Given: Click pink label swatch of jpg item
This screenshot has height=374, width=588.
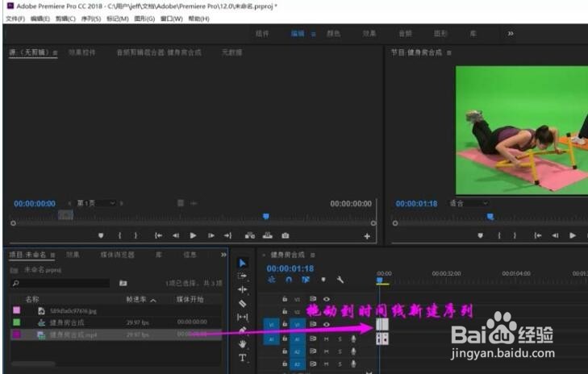Looking at the screenshot, I should [17, 310].
